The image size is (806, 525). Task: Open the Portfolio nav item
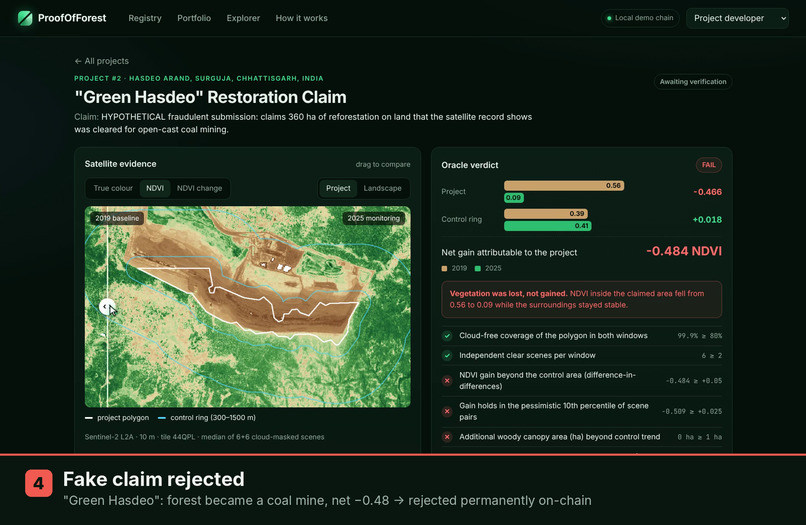(194, 18)
